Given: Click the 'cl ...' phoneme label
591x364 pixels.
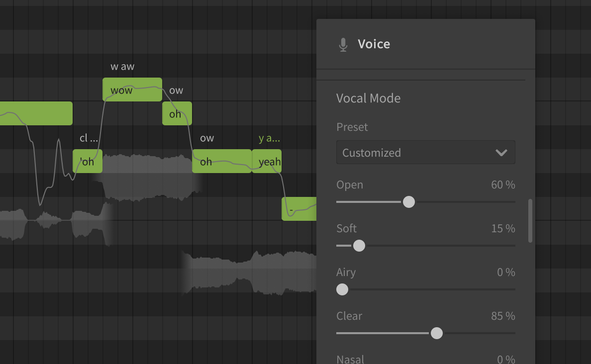Looking at the screenshot, I should (89, 138).
